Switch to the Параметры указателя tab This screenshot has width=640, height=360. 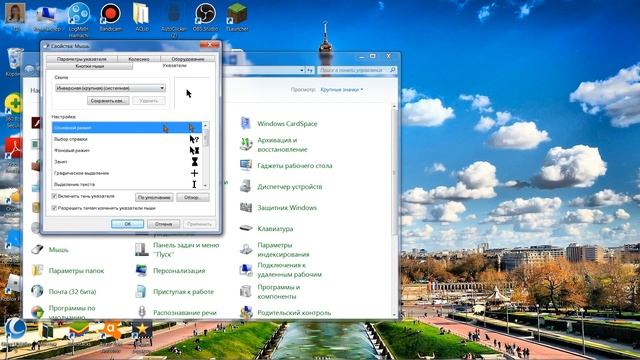coord(82,59)
